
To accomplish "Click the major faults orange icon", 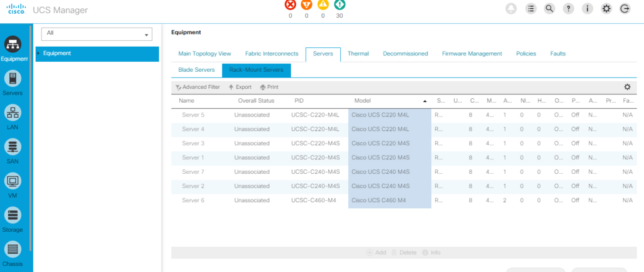I will tap(306, 5).
